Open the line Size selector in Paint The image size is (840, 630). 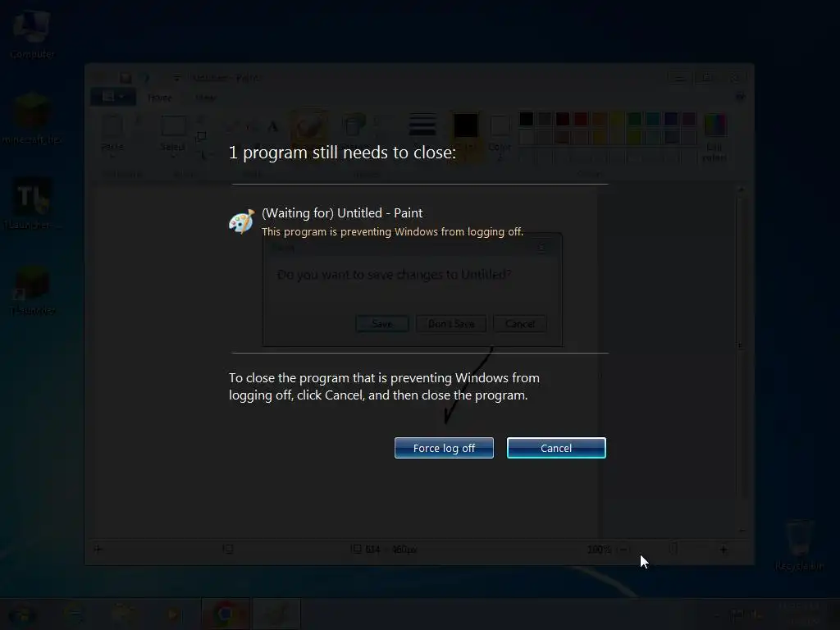point(422,131)
